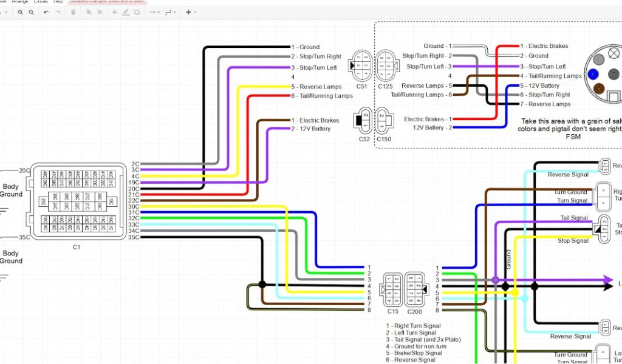Click the Zoom Out magnifier icon
Viewport: 622px width, 364px height.
30,12
